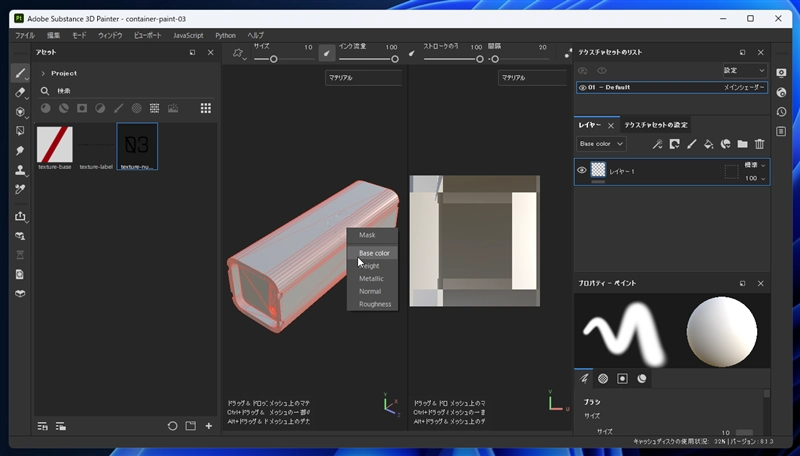Image resolution: width=800 pixels, height=456 pixels.
Task: Toggle visibility of 01 – Default texture set
Action: click(582, 88)
